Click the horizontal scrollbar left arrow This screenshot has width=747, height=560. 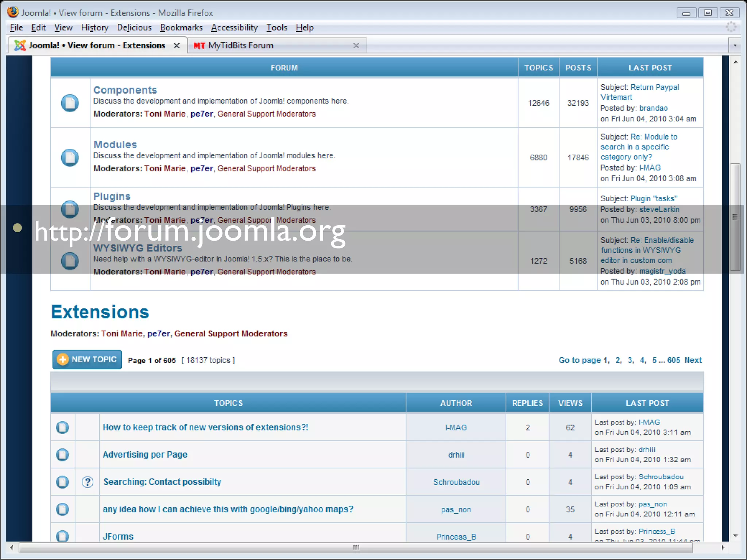(11, 548)
